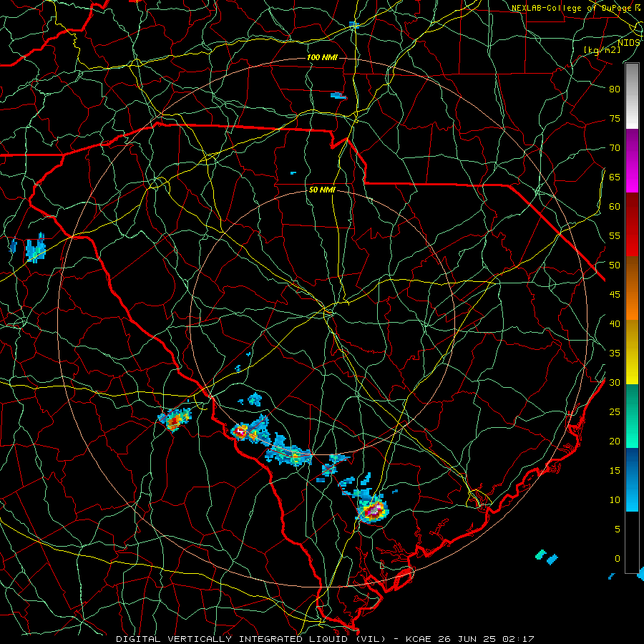Click the 0 value on the VIL scale
Screen dimensions: 644x644
[618, 559]
